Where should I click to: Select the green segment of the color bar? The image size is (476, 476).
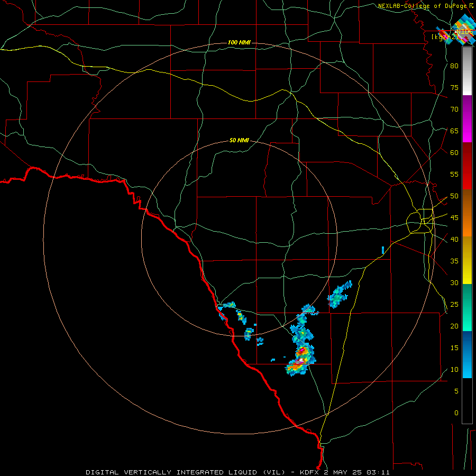click(x=467, y=307)
